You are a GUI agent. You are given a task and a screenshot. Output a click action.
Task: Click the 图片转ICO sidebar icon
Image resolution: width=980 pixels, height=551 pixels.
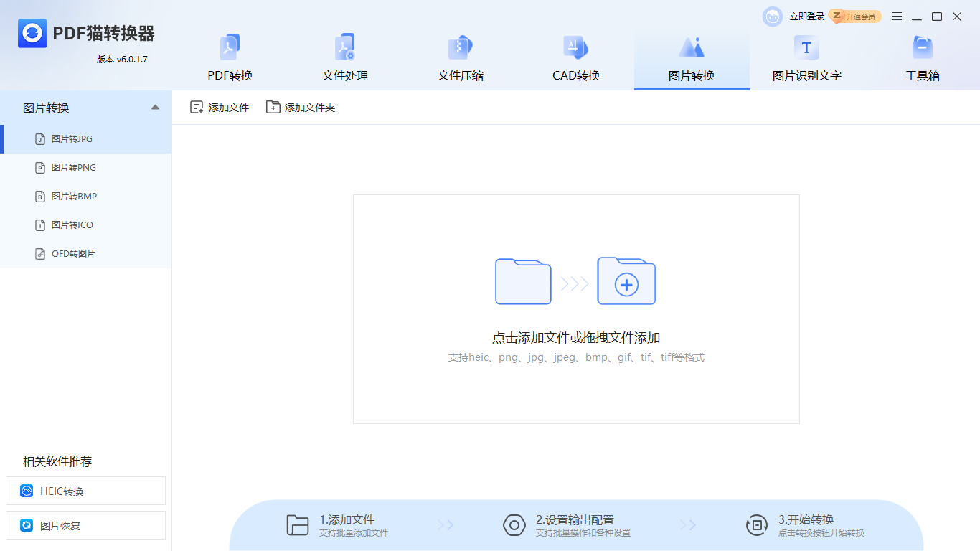[x=40, y=225]
